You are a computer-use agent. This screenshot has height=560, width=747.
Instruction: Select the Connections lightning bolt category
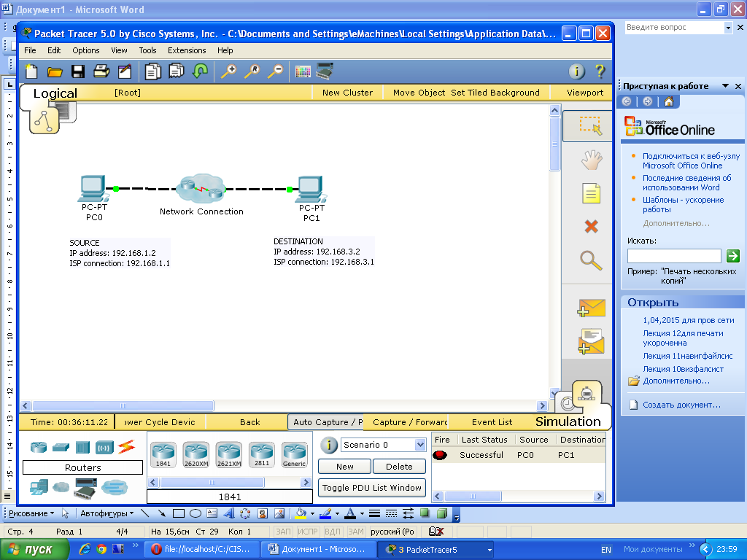point(126,447)
